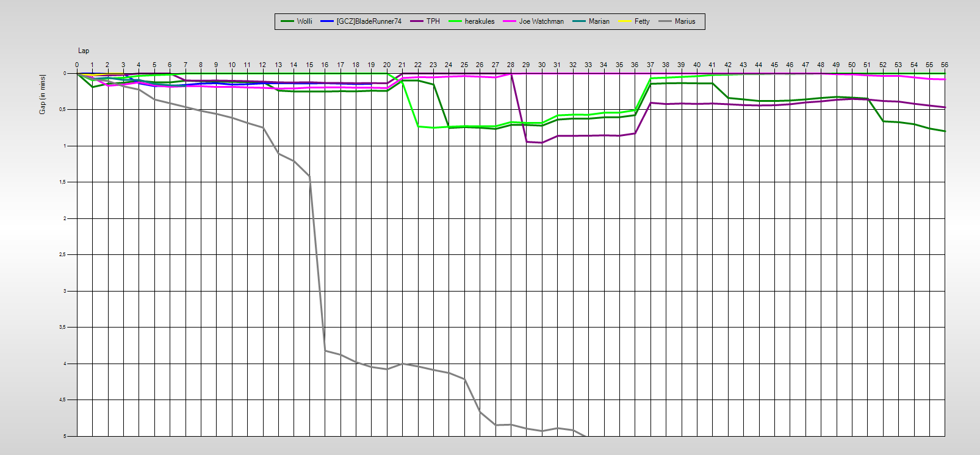Click the Fetty legend label

(x=642, y=21)
